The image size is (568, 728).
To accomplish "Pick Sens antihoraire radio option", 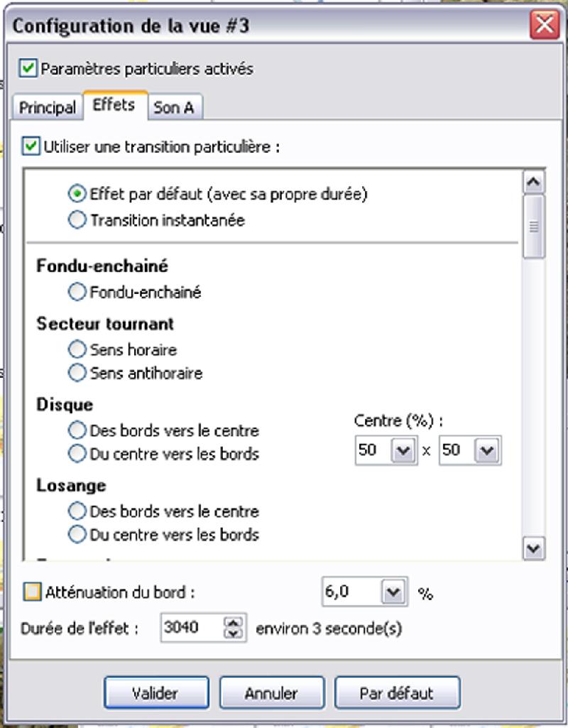I will [77, 372].
